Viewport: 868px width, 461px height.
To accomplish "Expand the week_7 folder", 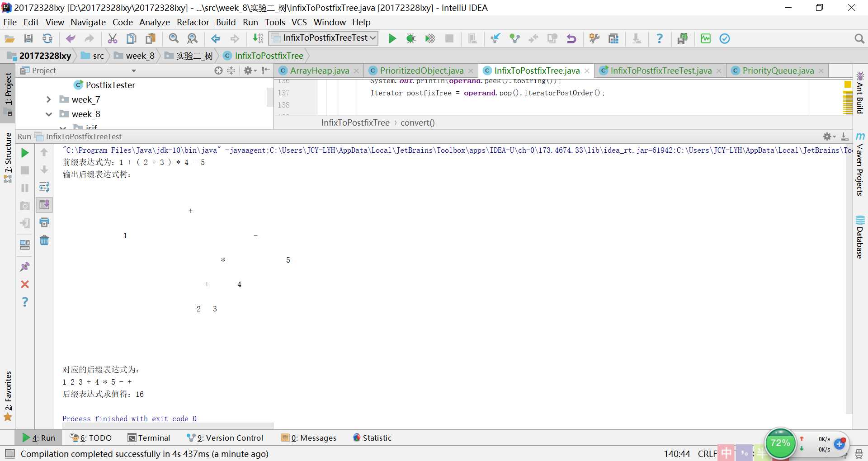I will point(48,99).
